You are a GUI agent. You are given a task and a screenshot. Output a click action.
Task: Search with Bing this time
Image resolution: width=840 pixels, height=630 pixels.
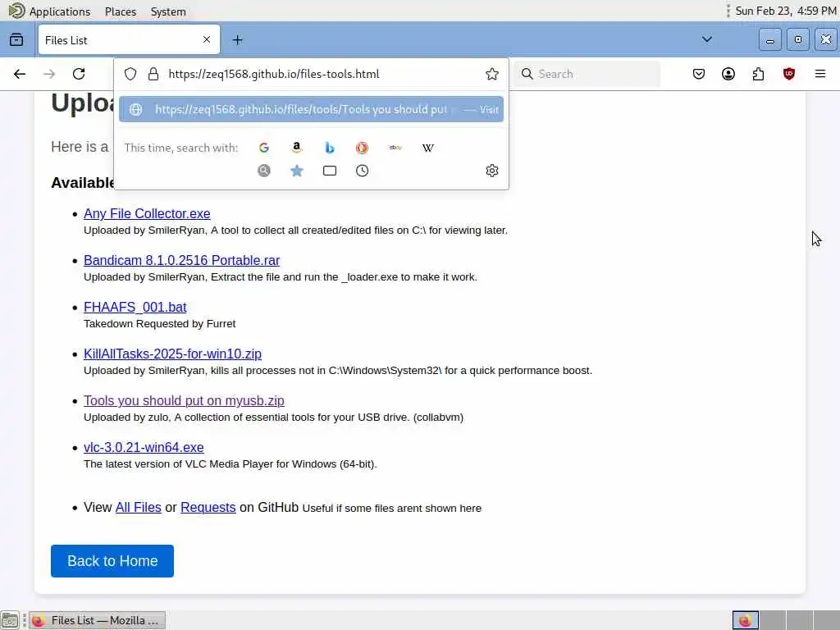[x=330, y=148]
